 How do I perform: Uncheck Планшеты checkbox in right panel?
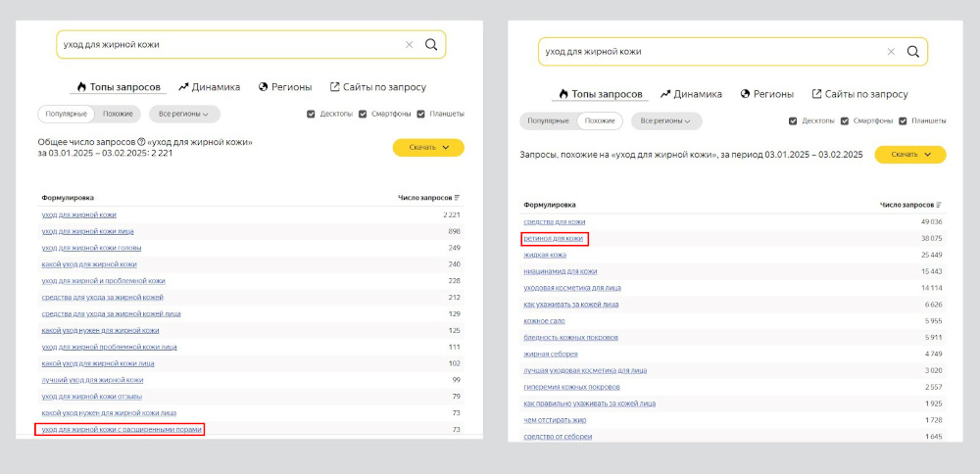click(x=903, y=121)
